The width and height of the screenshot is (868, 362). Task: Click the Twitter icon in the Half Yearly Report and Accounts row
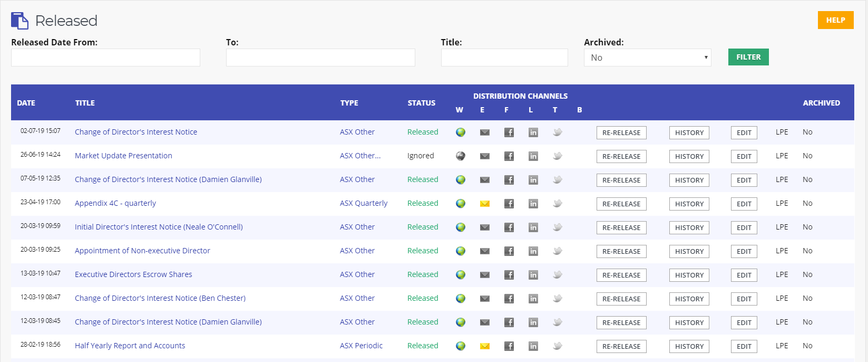[x=558, y=346]
